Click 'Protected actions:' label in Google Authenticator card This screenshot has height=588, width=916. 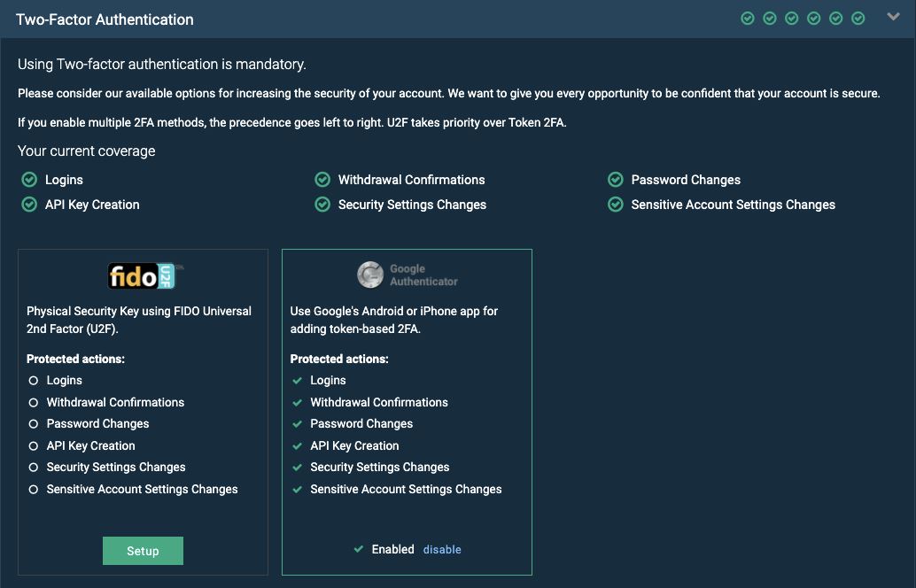339,360
